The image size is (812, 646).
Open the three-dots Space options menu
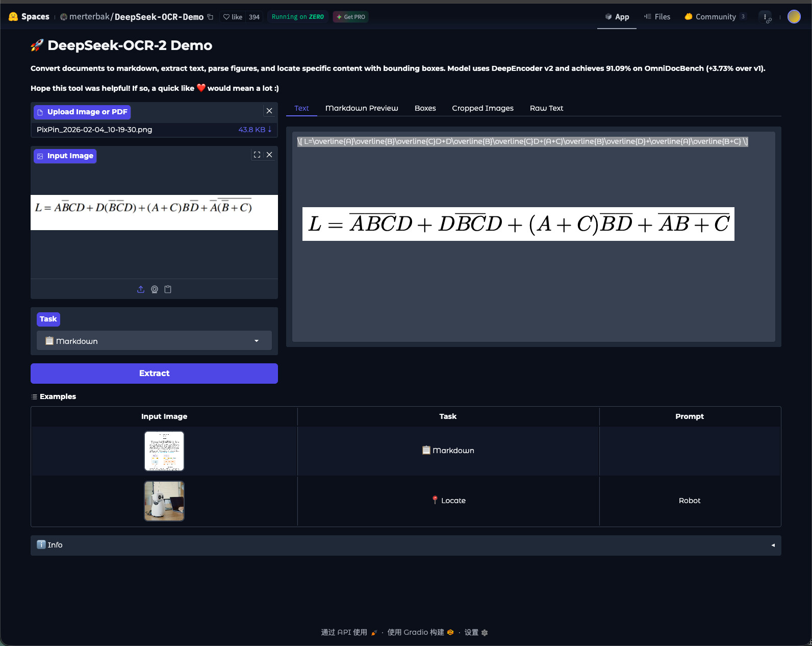click(x=765, y=17)
